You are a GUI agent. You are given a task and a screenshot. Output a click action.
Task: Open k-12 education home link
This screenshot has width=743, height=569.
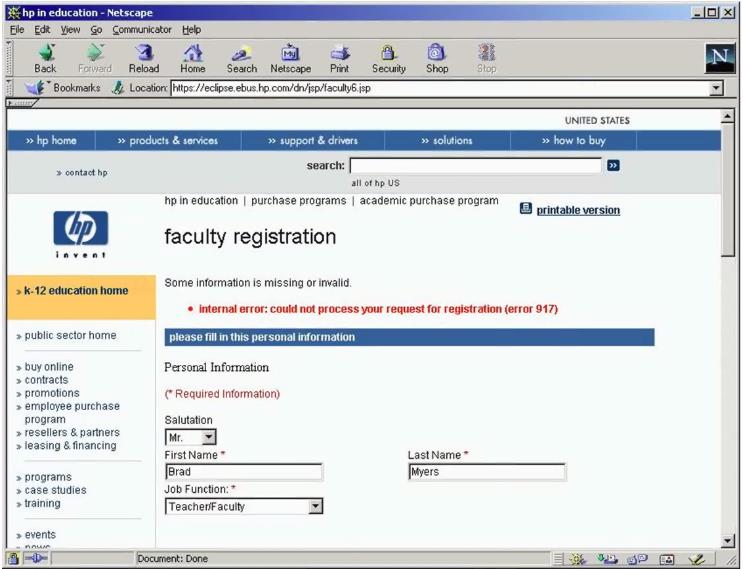pyautogui.click(x=76, y=290)
